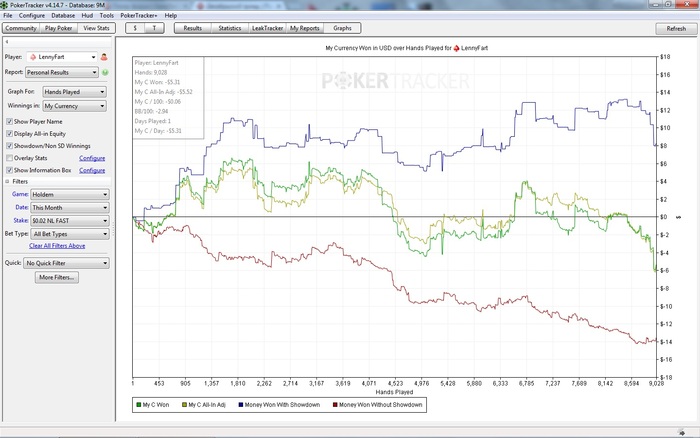The image size is (700, 438).
Task: Click the Refresh button
Action: tap(676, 29)
